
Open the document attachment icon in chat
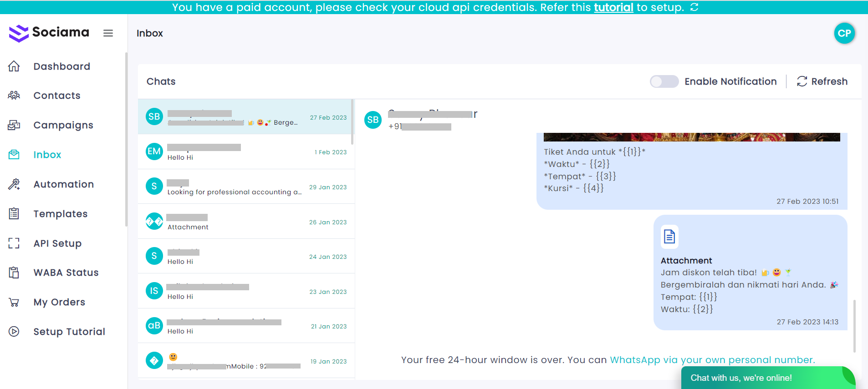[669, 237]
